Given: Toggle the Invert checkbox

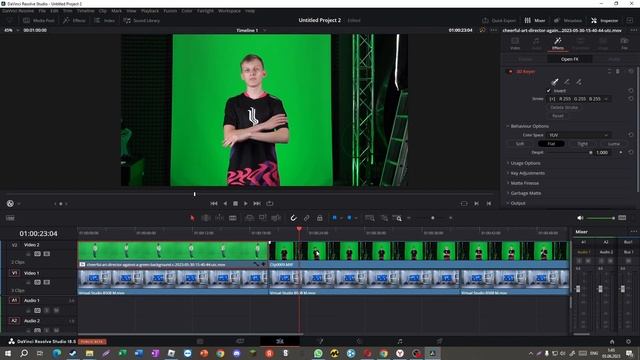Looking at the screenshot, I should pos(549,91).
